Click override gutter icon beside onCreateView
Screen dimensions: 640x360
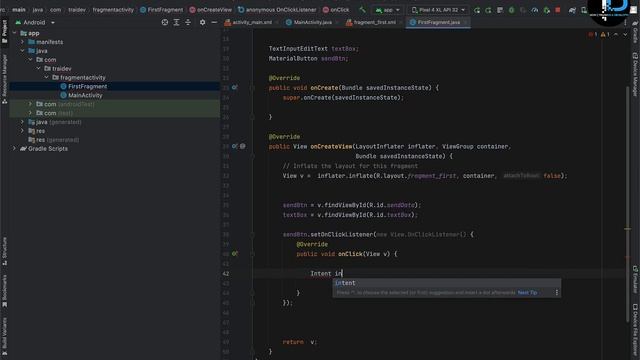click(x=235, y=146)
